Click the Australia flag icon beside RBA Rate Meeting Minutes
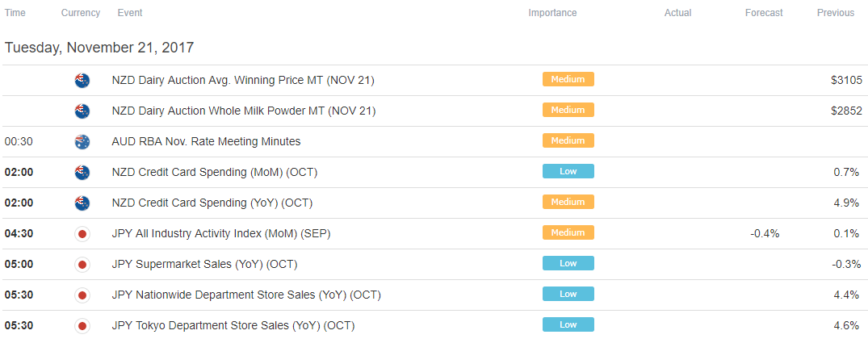This screenshot has width=868, height=343. [82, 141]
